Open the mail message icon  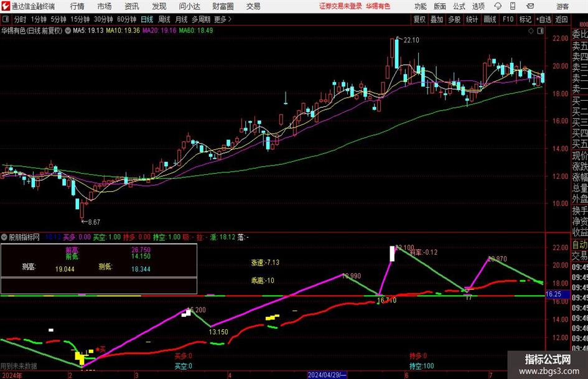530,6
